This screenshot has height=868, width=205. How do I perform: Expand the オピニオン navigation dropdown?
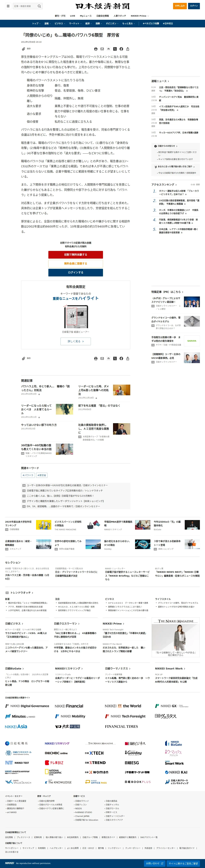coord(112,24)
